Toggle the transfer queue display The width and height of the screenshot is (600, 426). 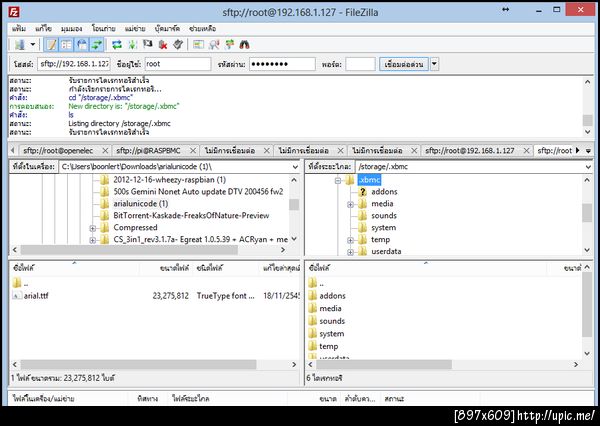[96, 45]
